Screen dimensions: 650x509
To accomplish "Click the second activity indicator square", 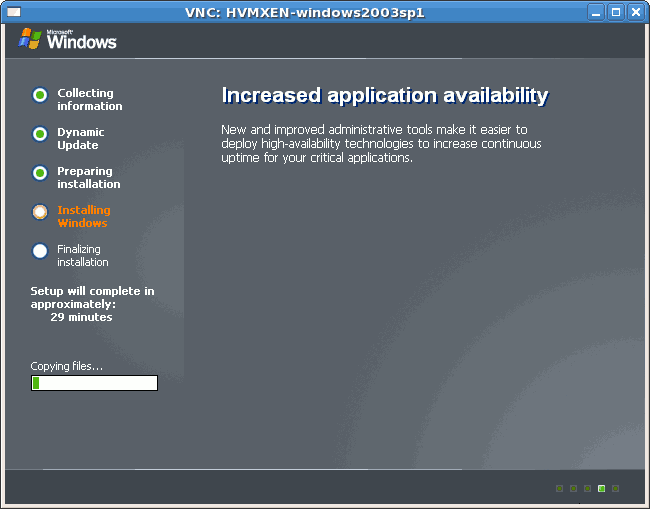I will coord(574,488).
